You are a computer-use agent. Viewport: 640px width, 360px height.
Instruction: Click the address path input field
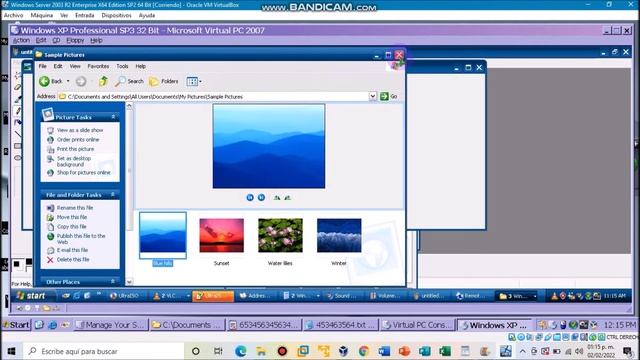pos(217,96)
